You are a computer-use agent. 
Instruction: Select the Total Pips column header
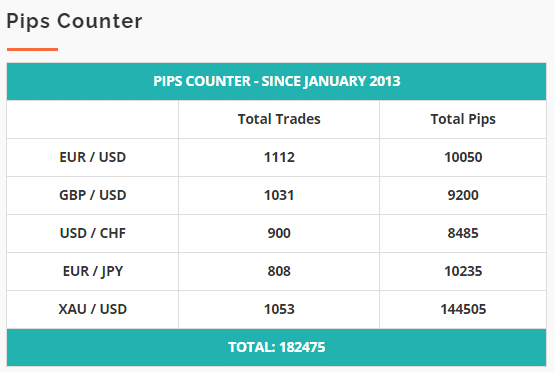click(x=463, y=119)
